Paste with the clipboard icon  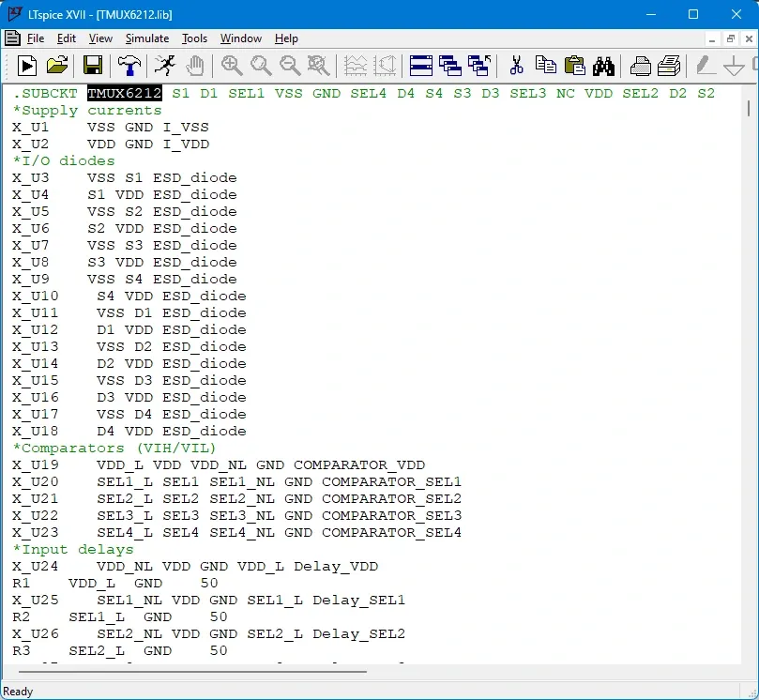tap(574, 66)
